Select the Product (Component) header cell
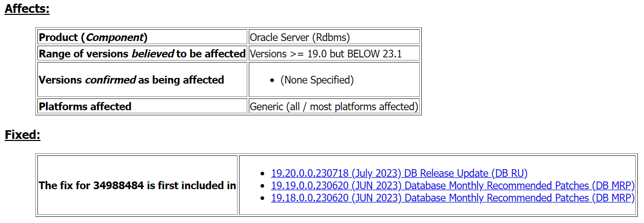The height and width of the screenshot is (223, 644). point(142,37)
